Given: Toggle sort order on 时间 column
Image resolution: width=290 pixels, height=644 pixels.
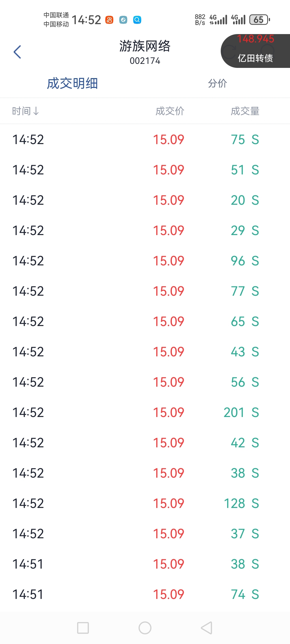Looking at the screenshot, I should click(26, 111).
